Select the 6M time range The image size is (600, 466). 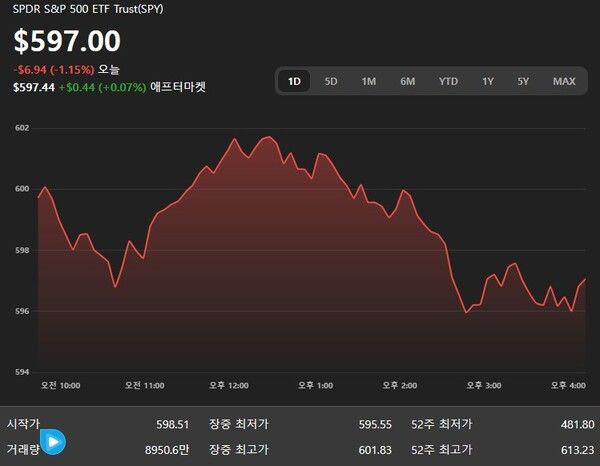(x=407, y=81)
